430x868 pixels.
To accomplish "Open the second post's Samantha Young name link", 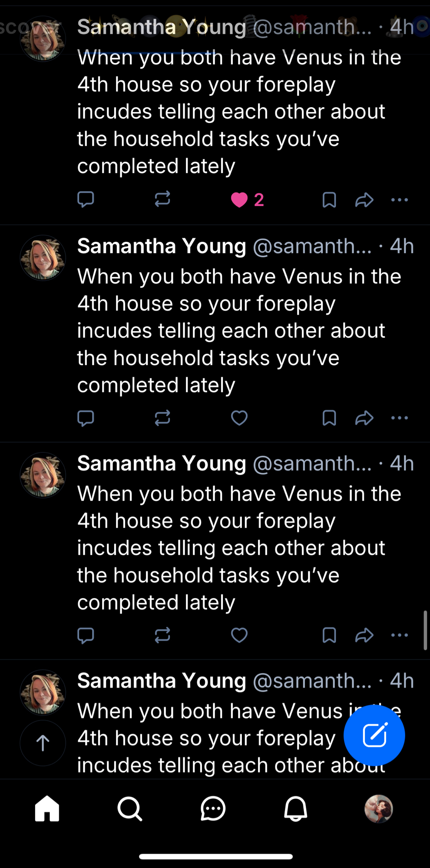I will pos(162,247).
